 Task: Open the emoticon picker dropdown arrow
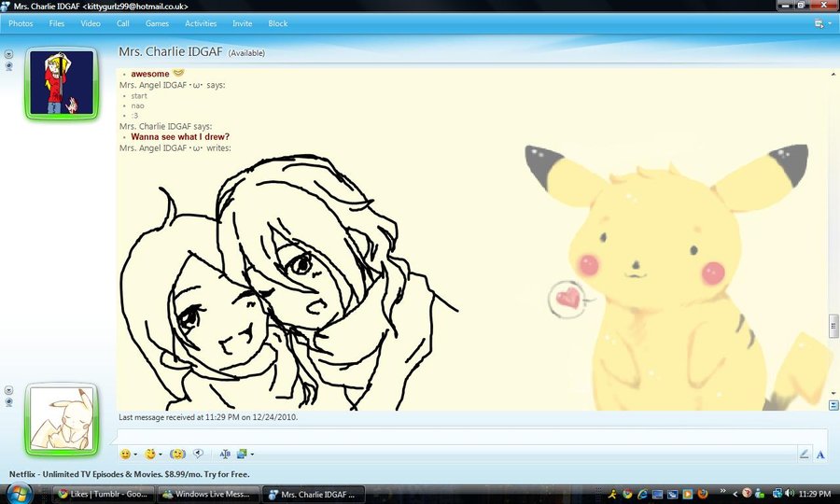tap(135, 455)
